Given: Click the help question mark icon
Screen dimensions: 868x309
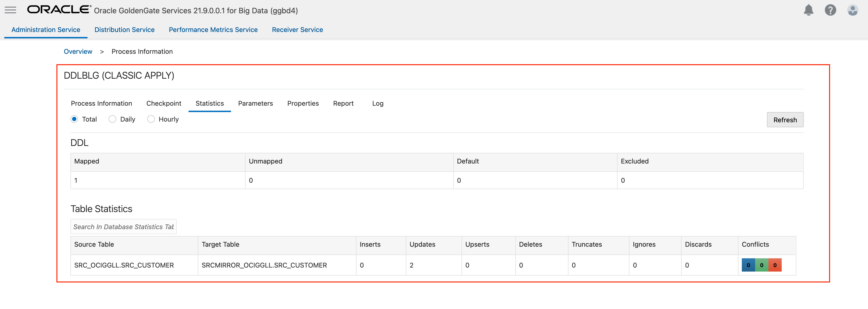Looking at the screenshot, I should 830,10.
